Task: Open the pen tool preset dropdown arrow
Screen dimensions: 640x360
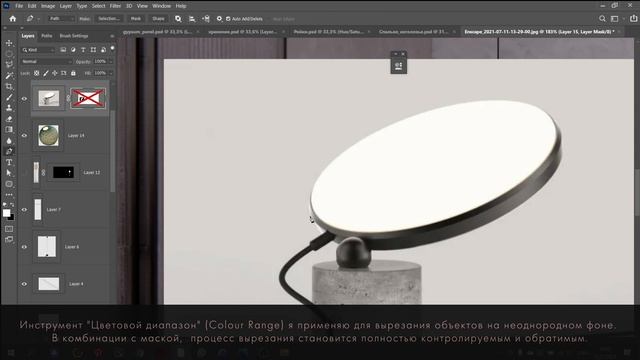Action: (x=39, y=19)
